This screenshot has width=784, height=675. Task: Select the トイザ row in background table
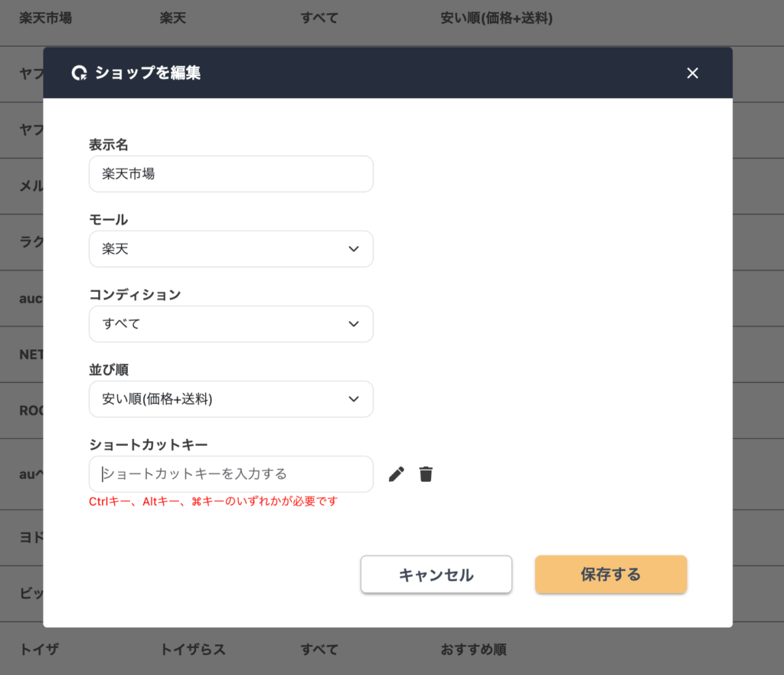click(392, 649)
